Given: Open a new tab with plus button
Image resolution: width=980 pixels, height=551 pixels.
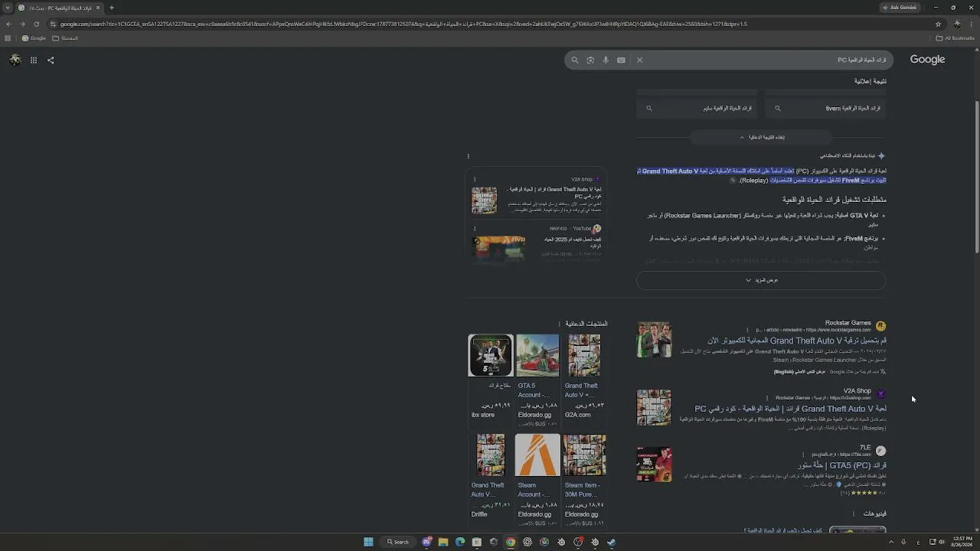Looking at the screenshot, I should tap(112, 8).
